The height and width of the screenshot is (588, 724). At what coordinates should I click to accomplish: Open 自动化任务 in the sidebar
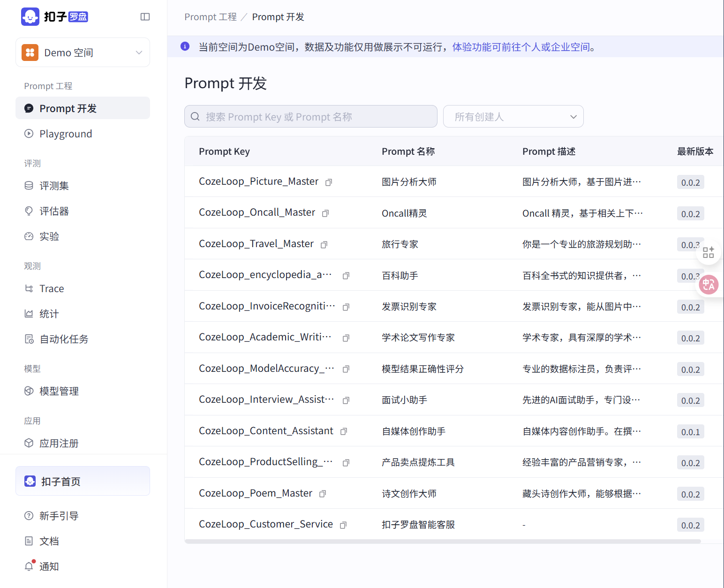[x=63, y=339]
